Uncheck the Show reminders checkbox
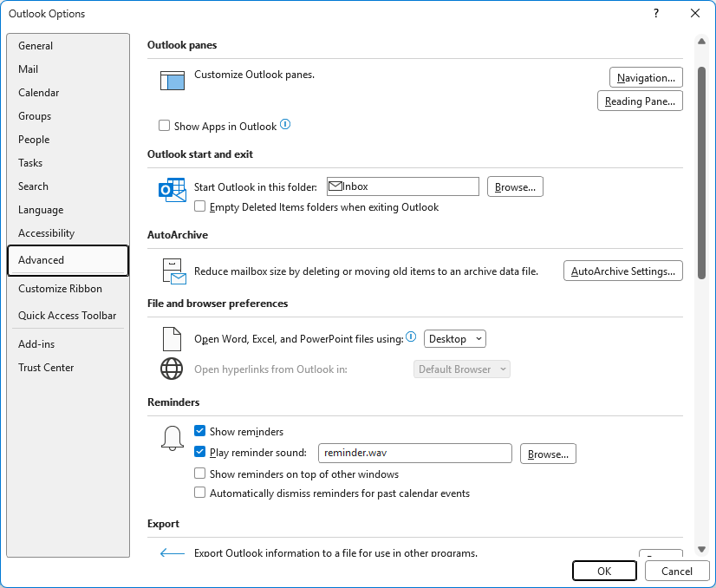 (x=199, y=431)
